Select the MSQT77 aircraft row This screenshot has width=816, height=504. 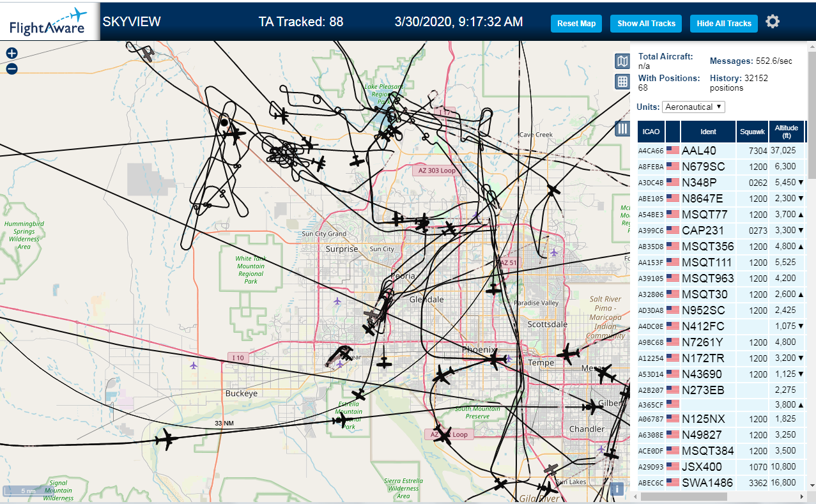click(721, 215)
